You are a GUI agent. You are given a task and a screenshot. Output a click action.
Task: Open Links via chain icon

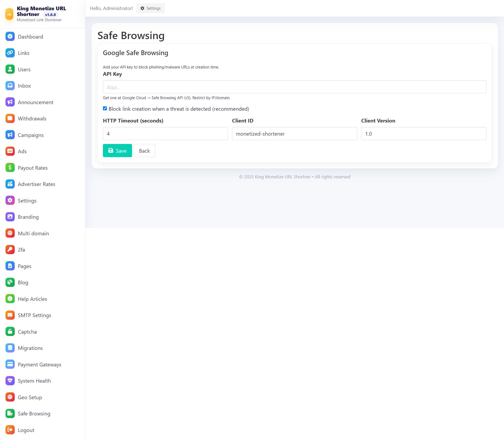pos(10,53)
